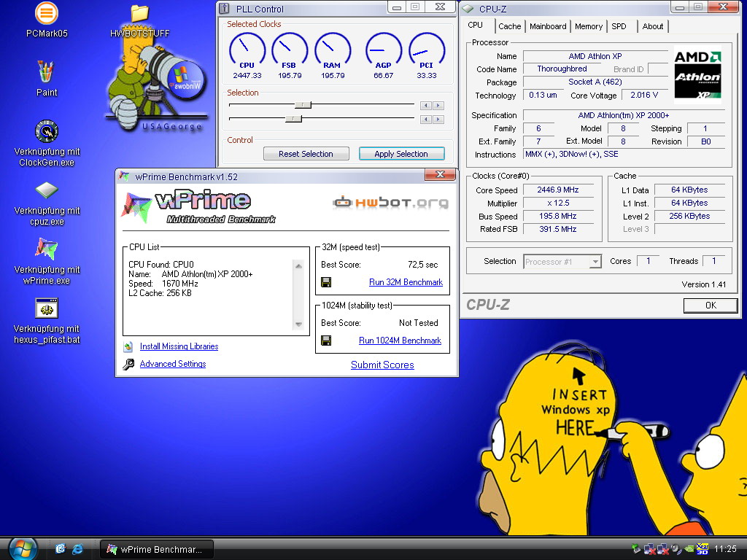This screenshot has width=747, height=560.
Task: Click the Level 2 cache value 256 KBytes
Action: [x=689, y=216]
